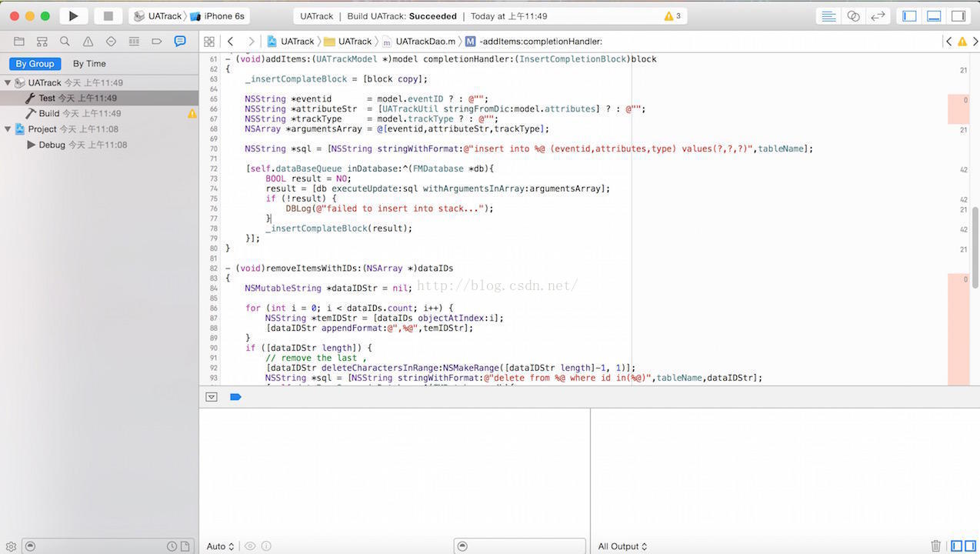Open the All Output console dropdown
This screenshot has width=980, height=554.
[x=622, y=546]
